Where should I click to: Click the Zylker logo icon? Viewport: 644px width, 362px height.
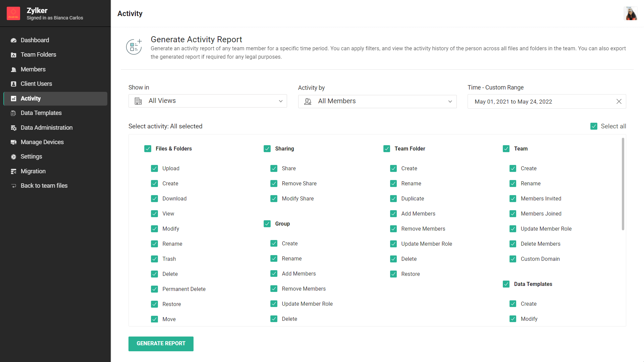coord(13,13)
